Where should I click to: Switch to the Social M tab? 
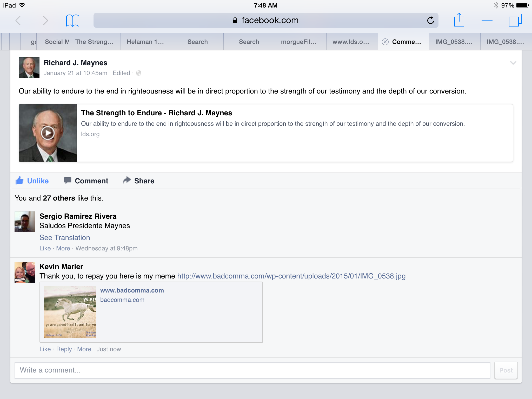tap(53, 42)
